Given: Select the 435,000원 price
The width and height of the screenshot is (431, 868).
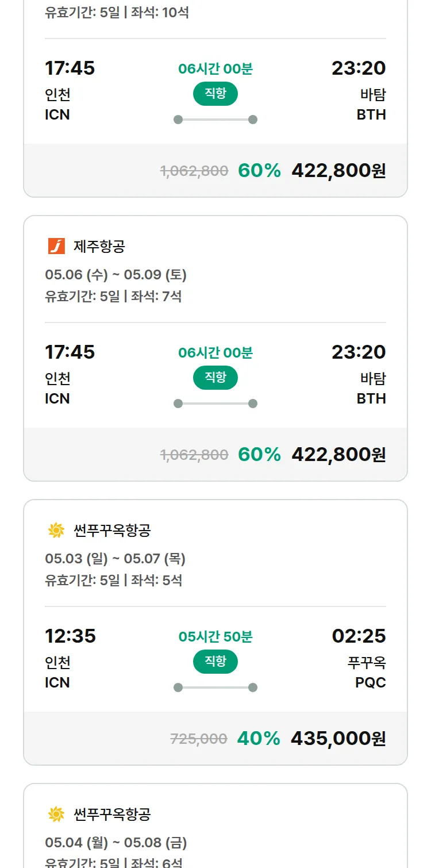Looking at the screenshot, I should (x=338, y=738).
